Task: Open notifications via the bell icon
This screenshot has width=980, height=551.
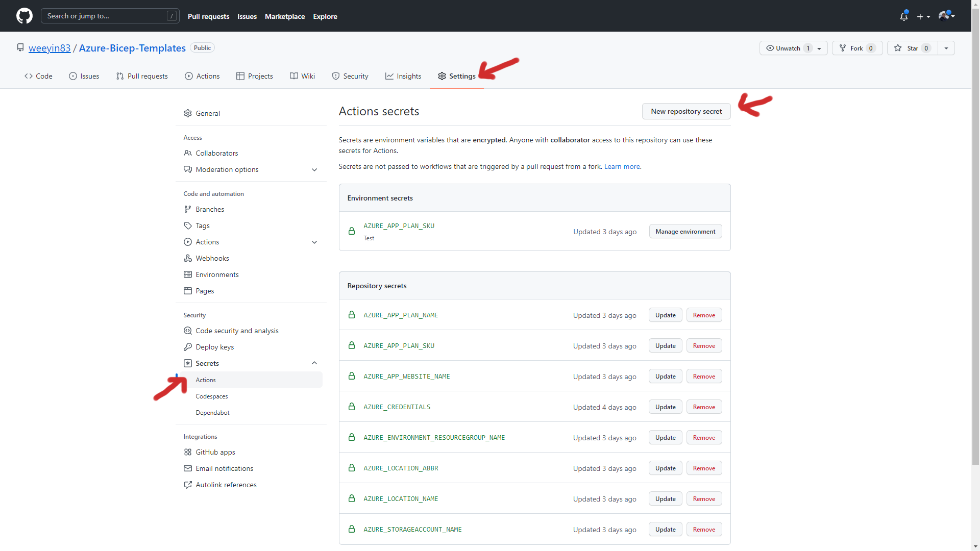Action: [x=903, y=16]
